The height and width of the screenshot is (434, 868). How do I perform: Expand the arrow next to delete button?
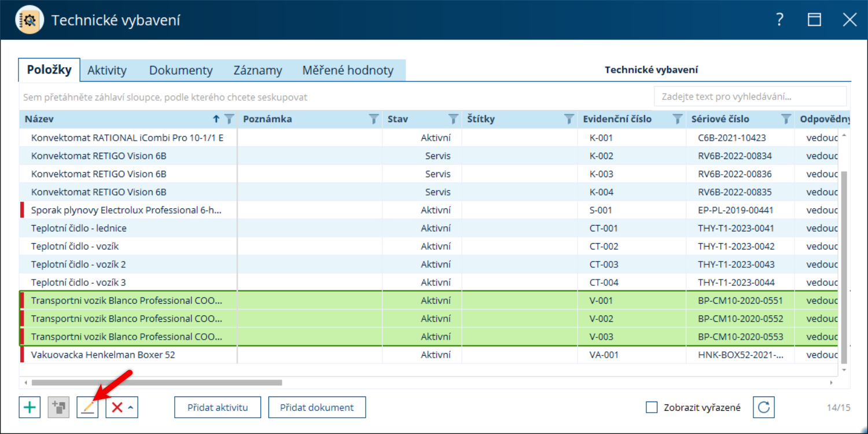click(x=131, y=407)
